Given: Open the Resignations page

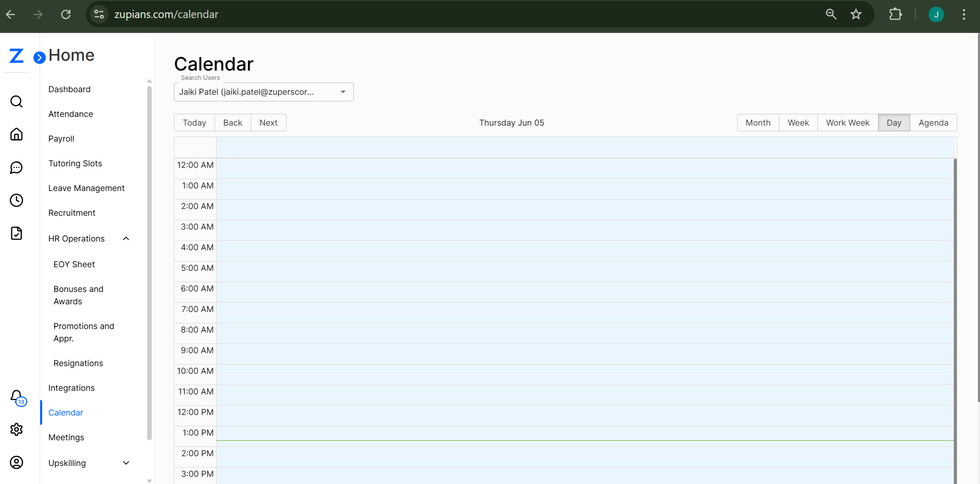Looking at the screenshot, I should [78, 363].
